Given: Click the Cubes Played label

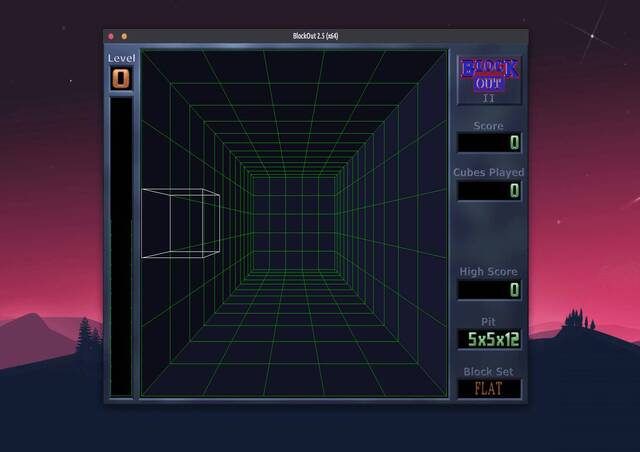Looking at the screenshot, I should point(489,173).
